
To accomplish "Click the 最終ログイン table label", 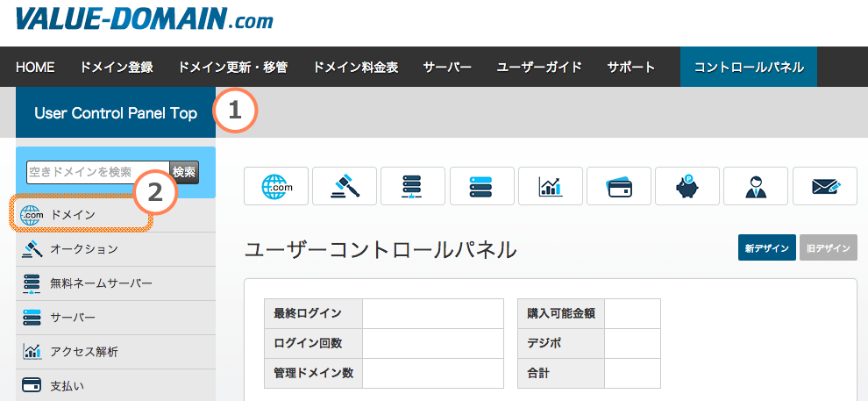I will (x=313, y=313).
